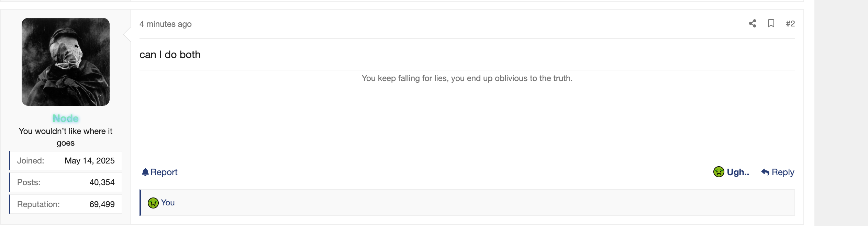868x226 pixels.
Task: Click the "4 minutes ago" timestamp
Action: [165, 24]
